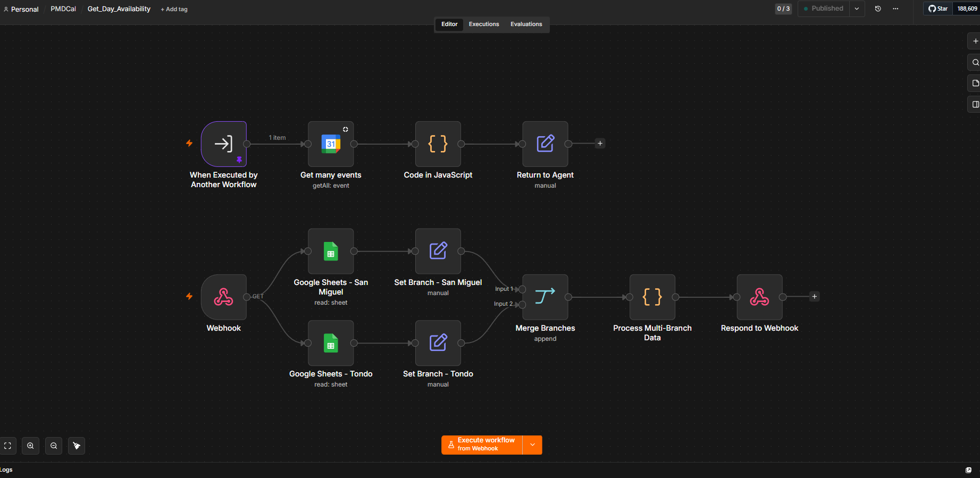Screen dimensions: 980x478
Task: Fit the workflow to view
Action: (7, 446)
